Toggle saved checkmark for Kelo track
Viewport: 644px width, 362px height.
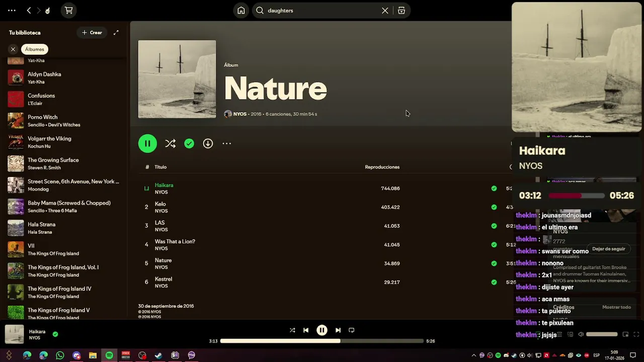pos(494,207)
